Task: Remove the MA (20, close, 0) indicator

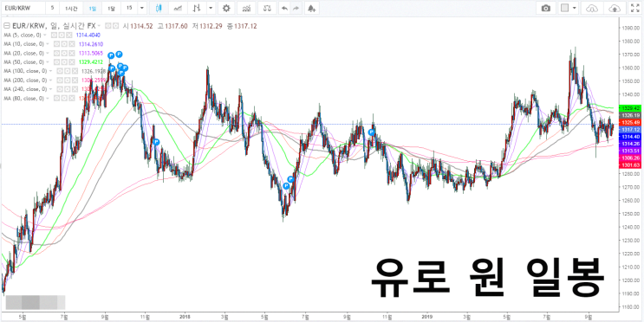Action: point(72,53)
